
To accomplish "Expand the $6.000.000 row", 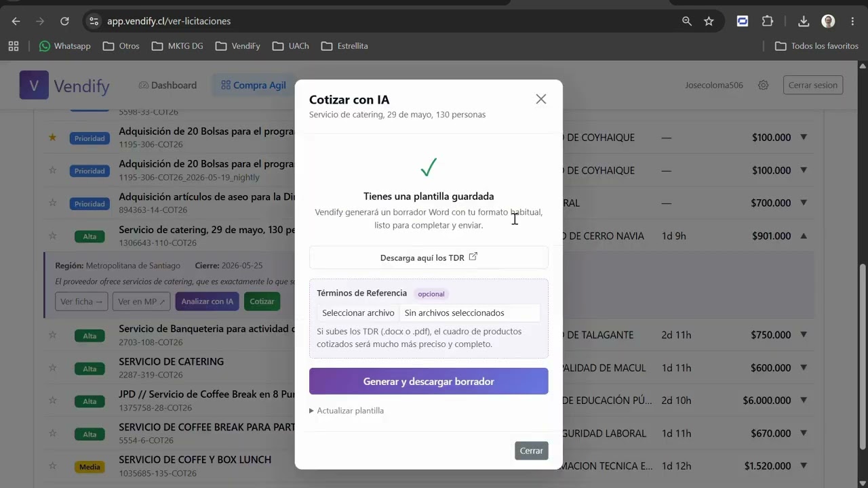I will [804, 400].
